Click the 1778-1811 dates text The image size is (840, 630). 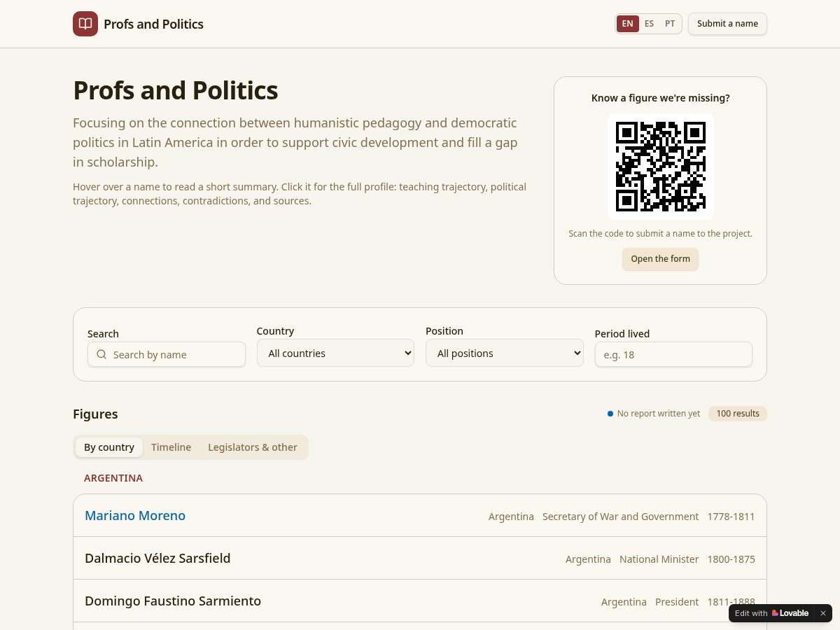[731, 517]
